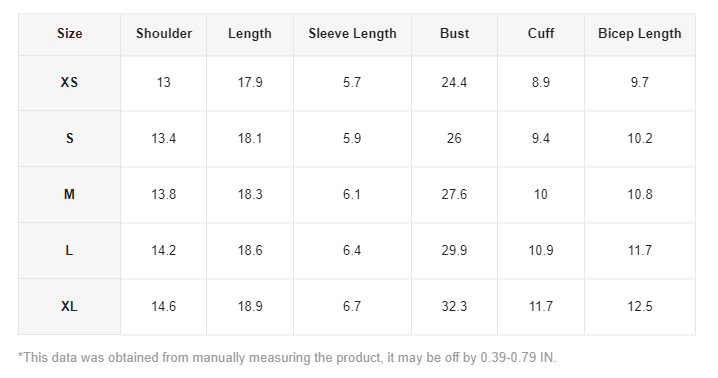The width and height of the screenshot is (718, 378).
Task: Click the 24.4 bust measurement cell
Action: (x=454, y=83)
